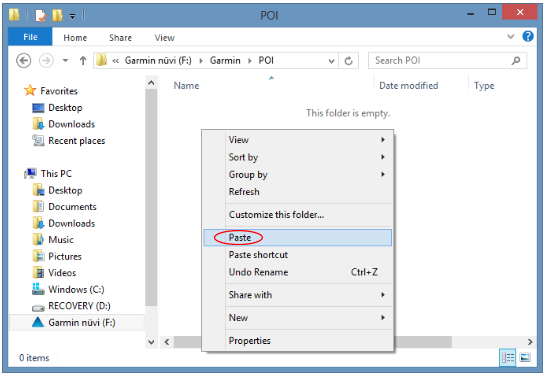Sort by Name column header
The height and width of the screenshot is (376, 547).
click(186, 86)
